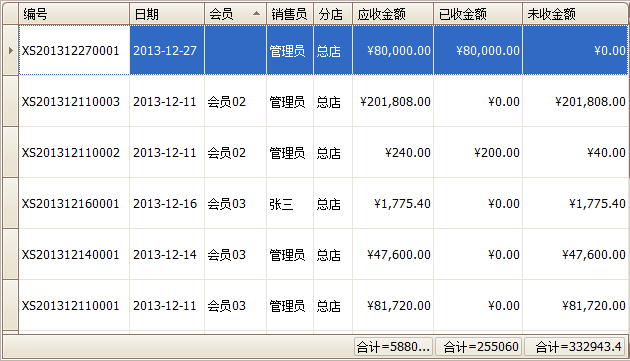This screenshot has height=361, width=630.
Task: Click salesperson cell 张三
Action: coord(290,203)
